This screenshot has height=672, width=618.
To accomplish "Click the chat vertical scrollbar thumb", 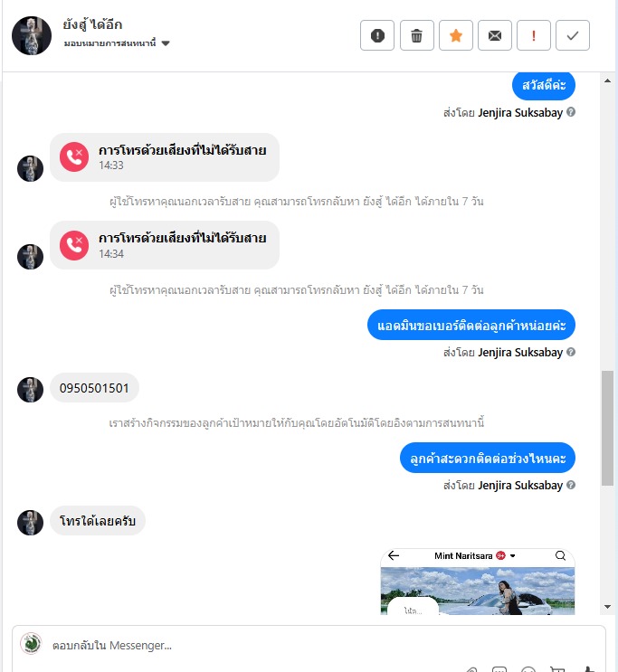I will click(x=607, y=428).
